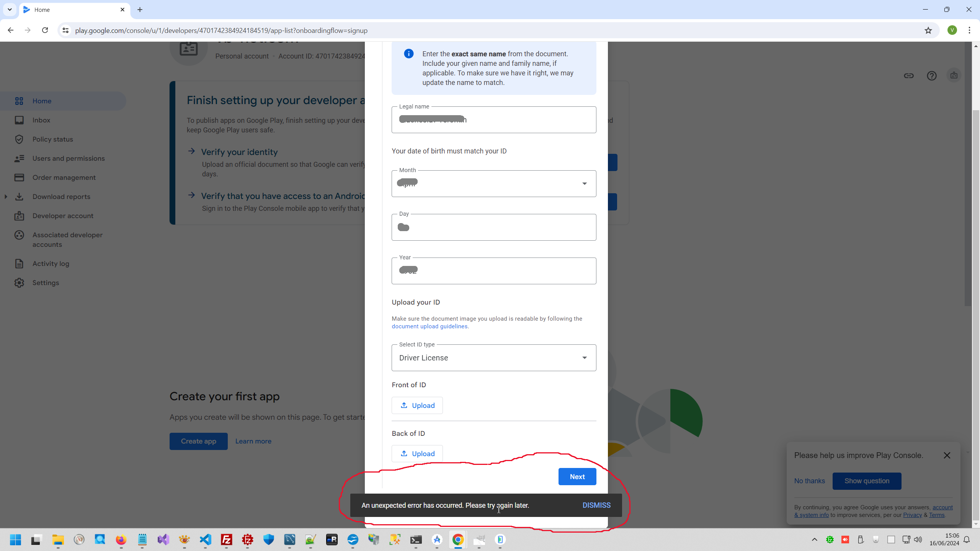The height and width of the screenshot is (551, 980).
Task: Open Policy status shield icon
Action: pos(19,139)
